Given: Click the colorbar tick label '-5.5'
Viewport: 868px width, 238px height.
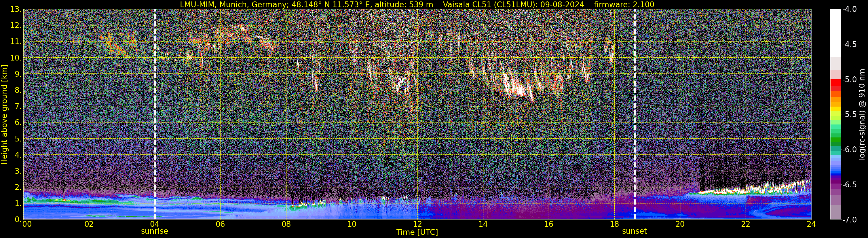Looking at the screenshot, I should pos(850,114).
